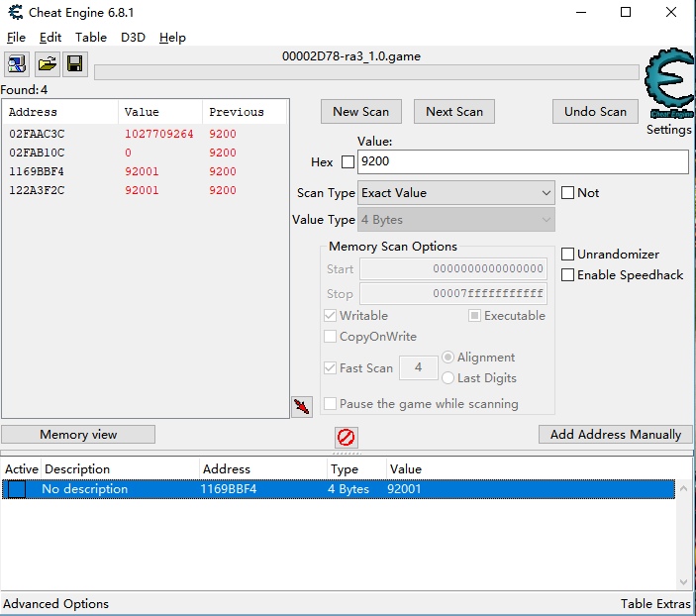Viewport: 696px width, 616px height.
Task: Click 'No description' in the address table
Action: [x=84, y=489]
